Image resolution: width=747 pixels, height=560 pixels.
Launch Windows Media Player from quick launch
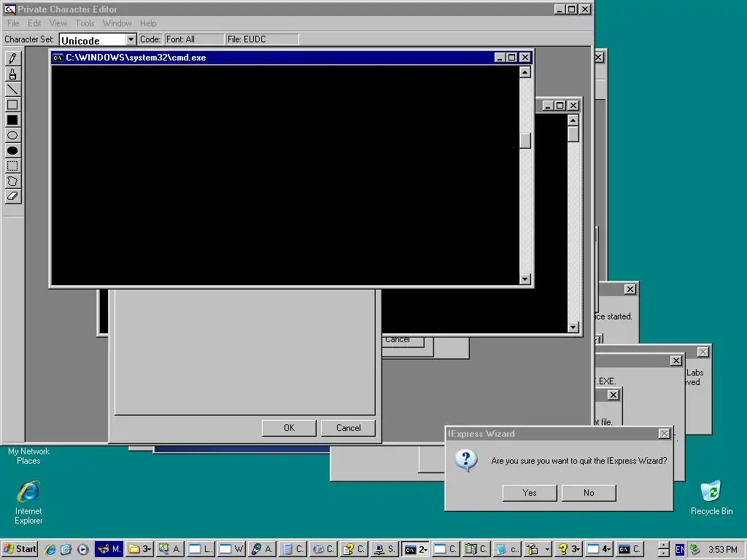click(82, 549)
